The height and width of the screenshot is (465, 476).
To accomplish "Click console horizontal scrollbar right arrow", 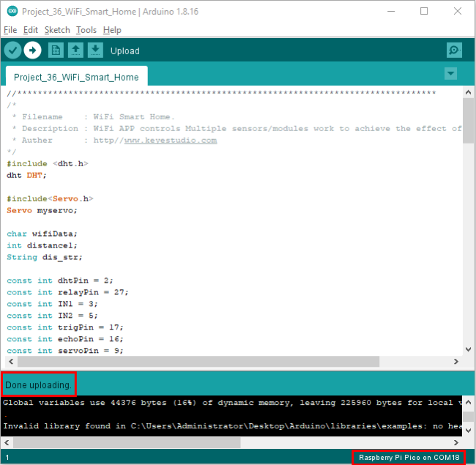I will [x=456, y=442].
